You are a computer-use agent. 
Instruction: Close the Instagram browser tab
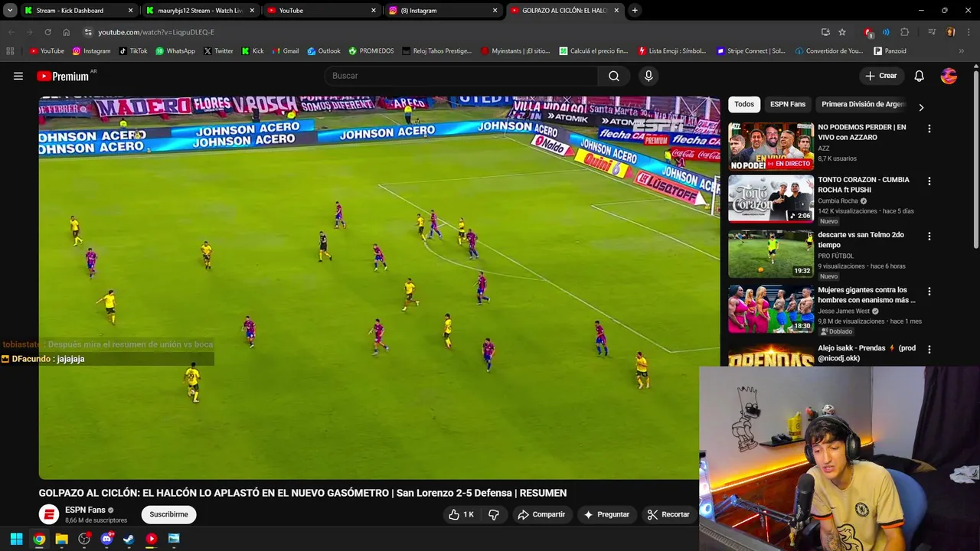pyautogui.click(x=495, y=11)
